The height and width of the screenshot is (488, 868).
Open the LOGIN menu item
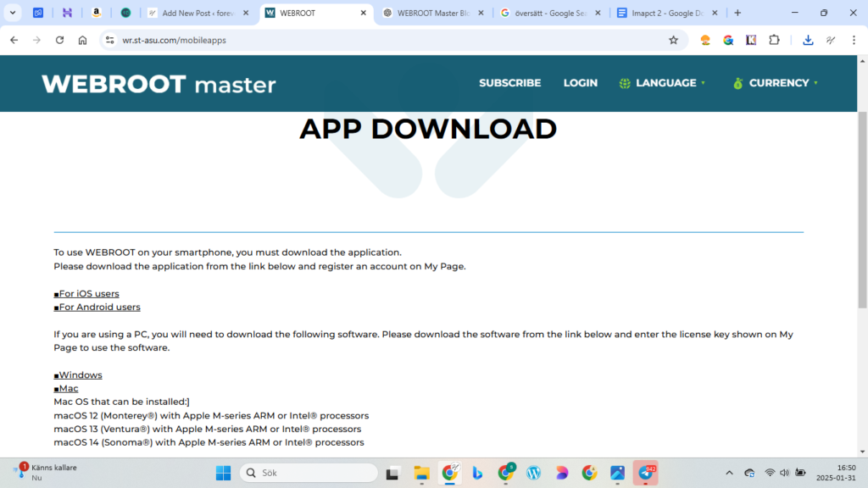tap(580, 83)
